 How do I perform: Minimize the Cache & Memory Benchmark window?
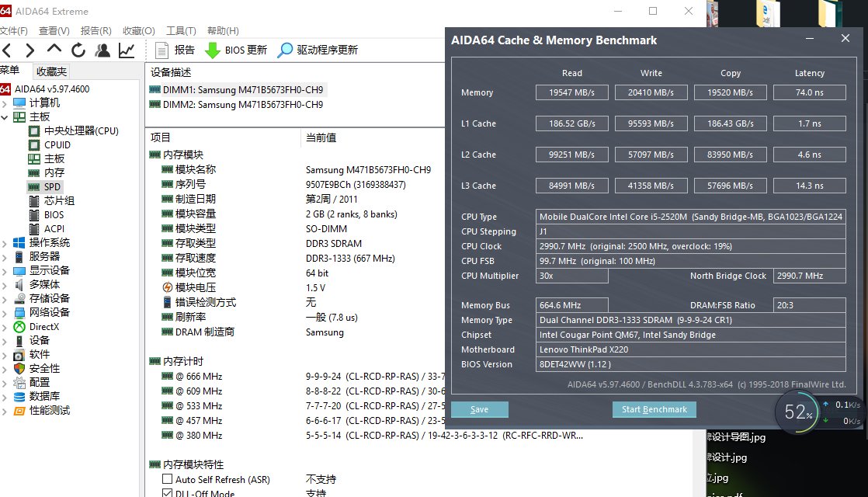coord(809,39)
